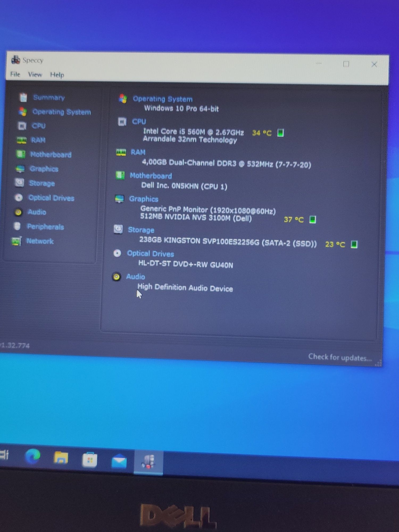Click the Audio speaker icon in summary pane
The image size is (399, 532).
pos(116,277)
